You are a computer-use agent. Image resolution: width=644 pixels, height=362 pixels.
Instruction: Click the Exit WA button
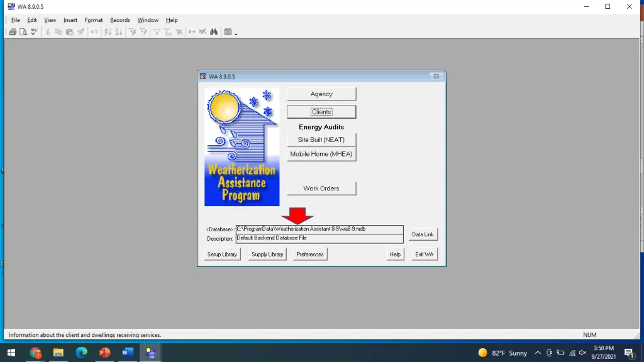click(425, 254)
